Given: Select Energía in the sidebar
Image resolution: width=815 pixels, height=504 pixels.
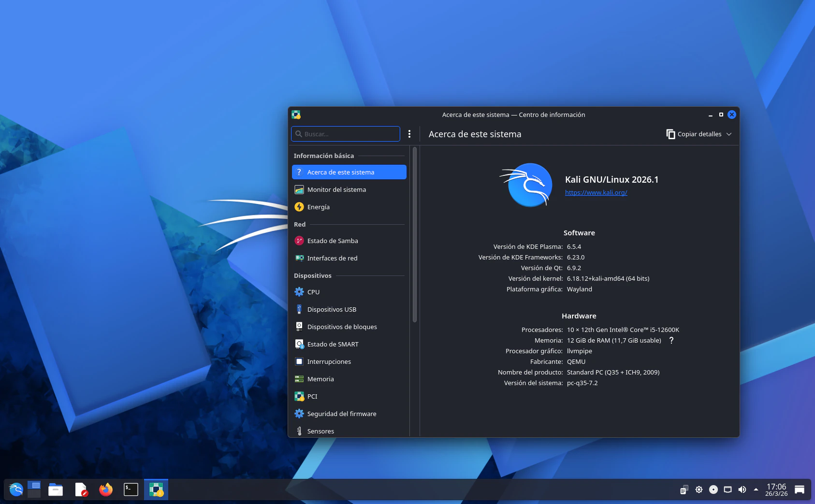Looking at the screenshot, I should (318, 207).
